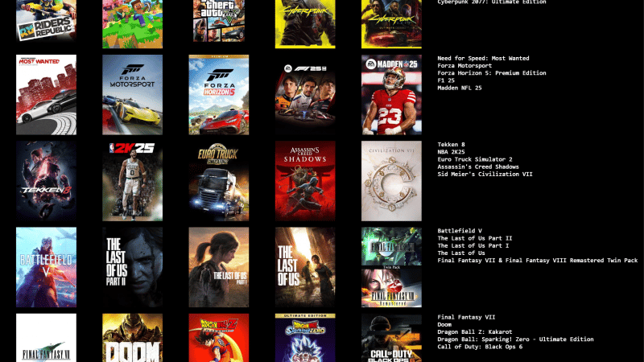Click the Assassin's Creed Shadows cover
The height and width of the screenshot is (362, 644).
pyautogui.click(x=305, y=181)
